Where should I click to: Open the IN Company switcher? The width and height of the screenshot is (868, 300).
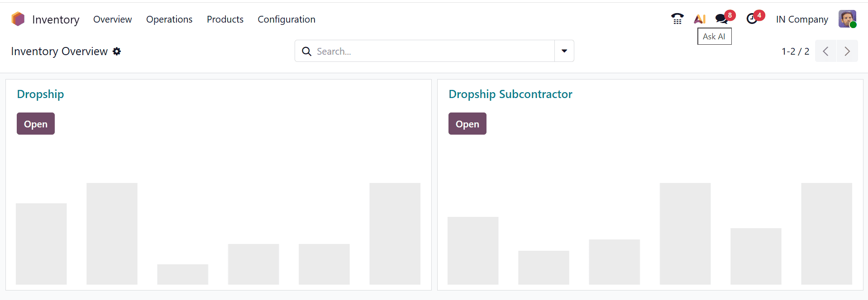(x=801, y=19)
